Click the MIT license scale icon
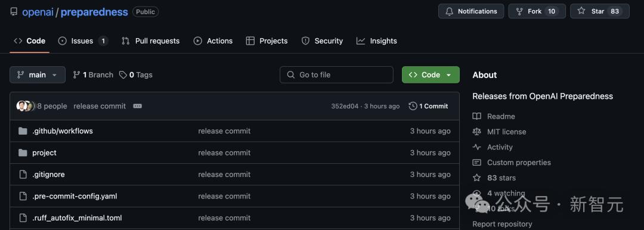644x230 pixels. (476, 132)
